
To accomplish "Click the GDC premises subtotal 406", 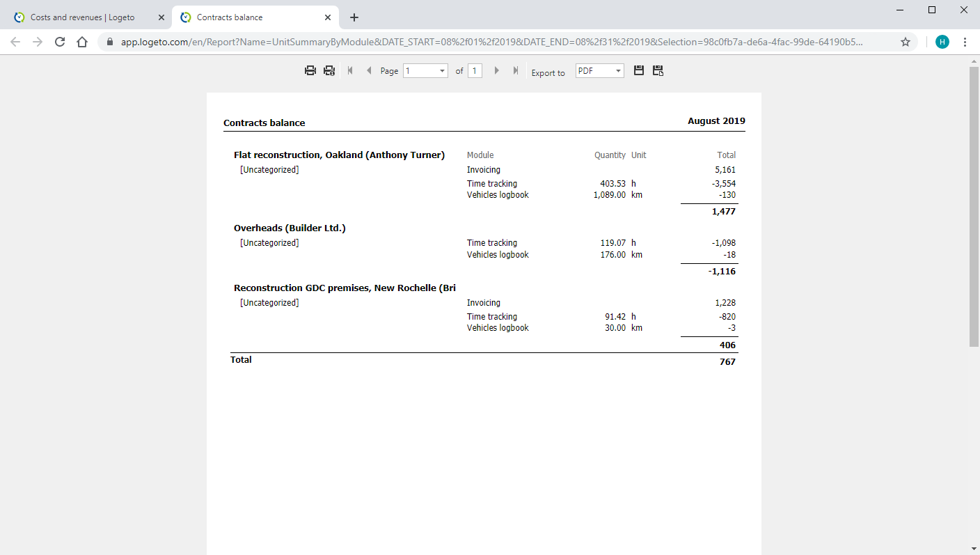I will 727,345.
